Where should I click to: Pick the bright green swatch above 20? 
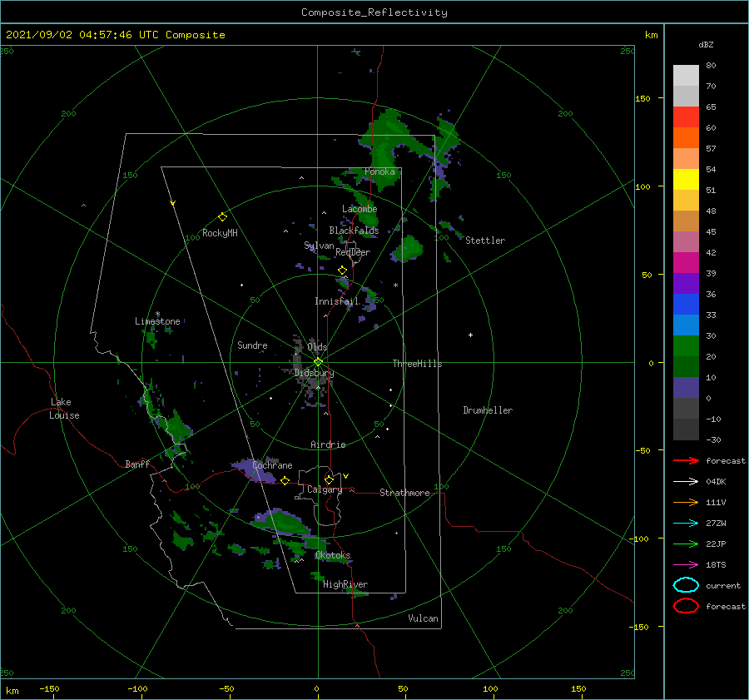(x=686, y=346)
